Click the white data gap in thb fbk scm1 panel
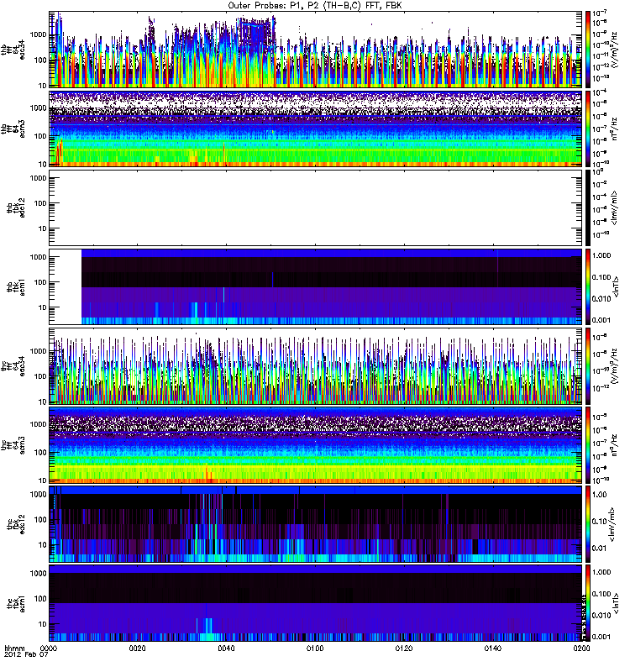 [x=66, y=286]
